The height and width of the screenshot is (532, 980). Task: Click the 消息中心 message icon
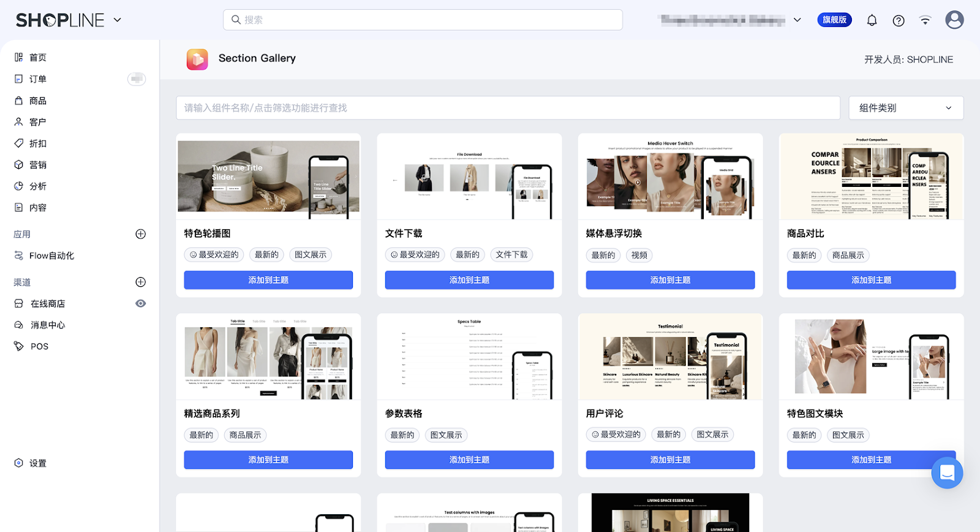pyautogui.click(x=19, y=325)
